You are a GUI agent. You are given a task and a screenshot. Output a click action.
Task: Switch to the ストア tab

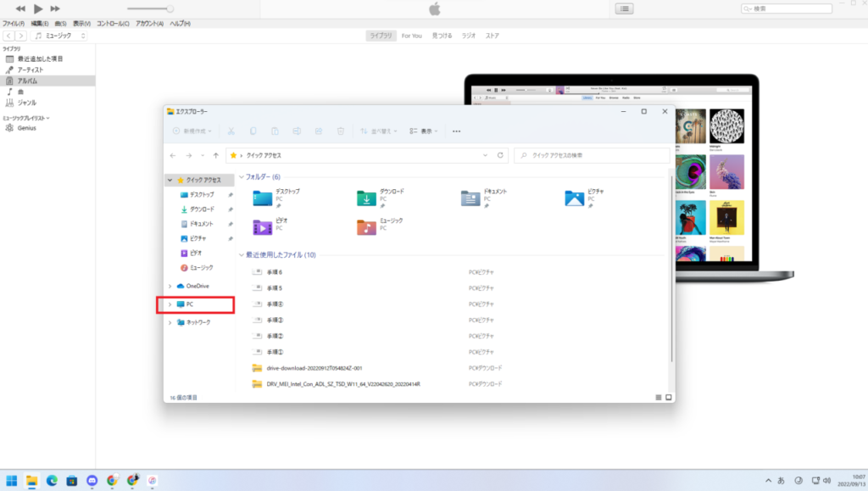492,36
